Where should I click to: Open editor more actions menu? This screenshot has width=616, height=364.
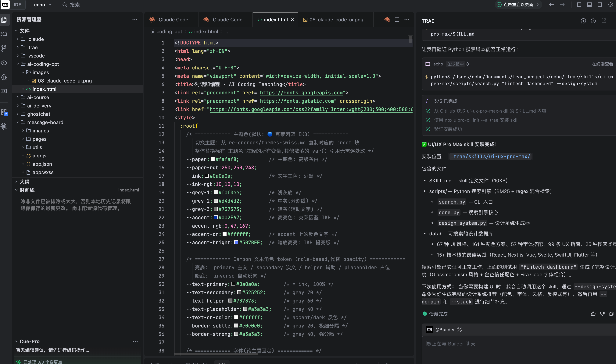click(x=407, y=20)
